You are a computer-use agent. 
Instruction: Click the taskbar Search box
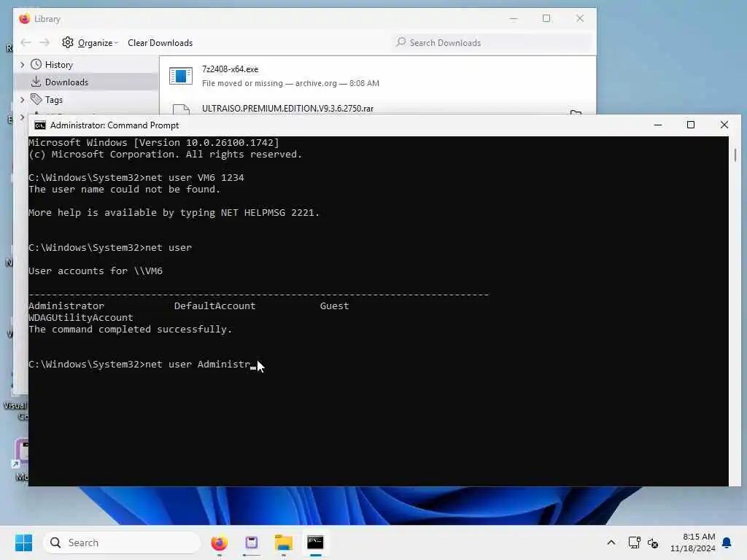[x=122, y=542]
